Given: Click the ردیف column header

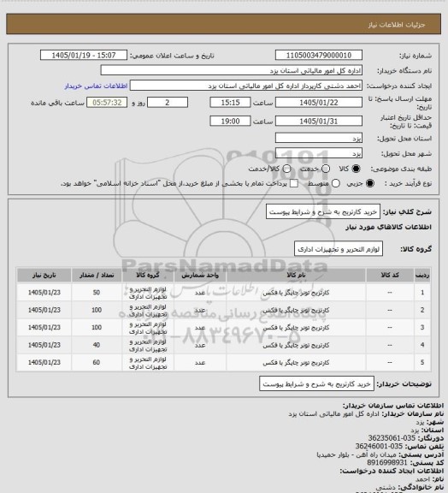Looking at the screenshot, I should tap(422, 275).
